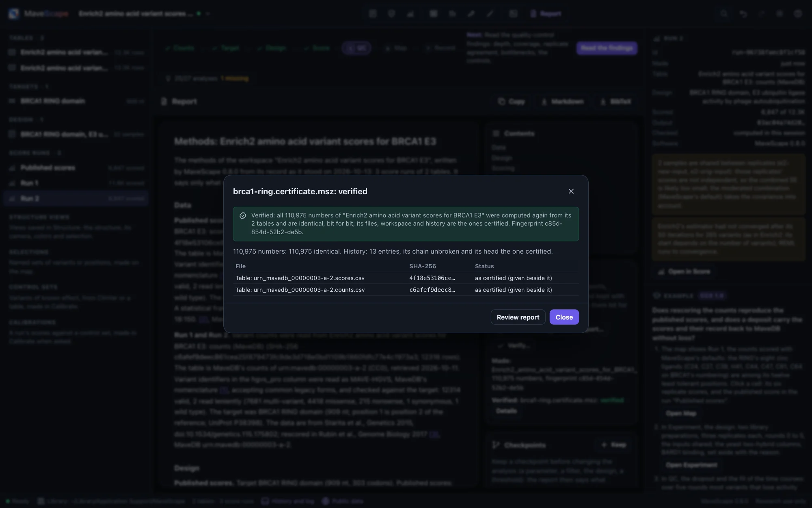Select Run 1 in the score runs list
The image size is (812, 508).
[76, 183]
